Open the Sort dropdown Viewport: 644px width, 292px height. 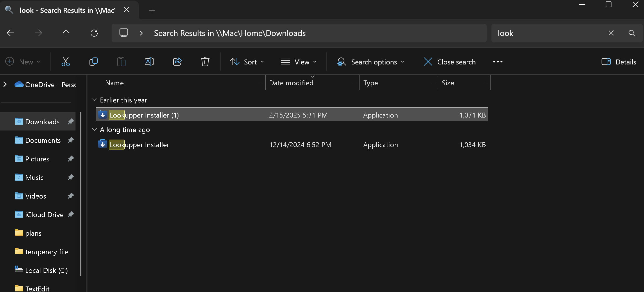(x=247, y=62)
